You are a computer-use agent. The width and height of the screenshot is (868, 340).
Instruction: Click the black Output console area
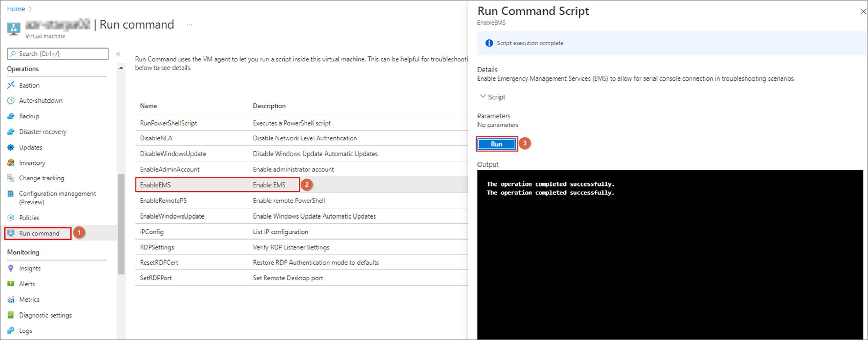pyautogui.click(x=670, y=255)
